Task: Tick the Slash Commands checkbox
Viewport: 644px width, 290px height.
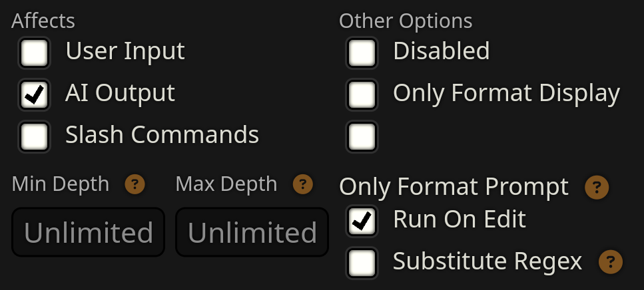Action: 34,136
